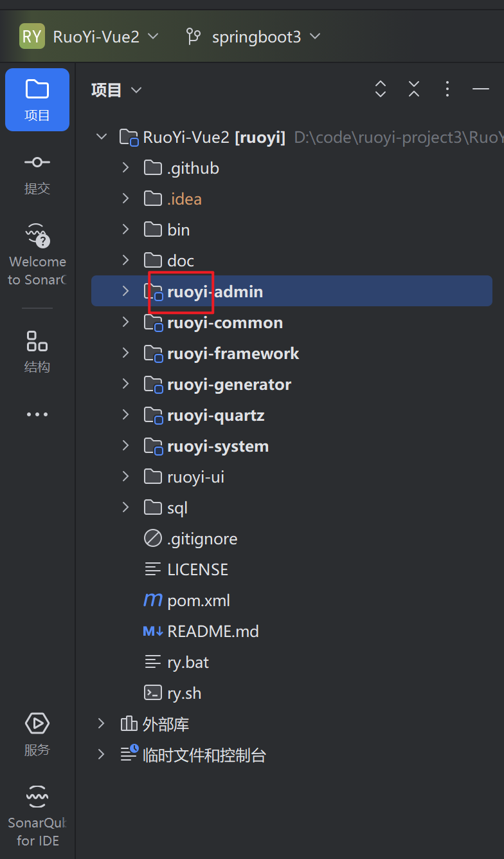Expand the sql folder
Screen dimensions: 504x859
click(125, 508)
